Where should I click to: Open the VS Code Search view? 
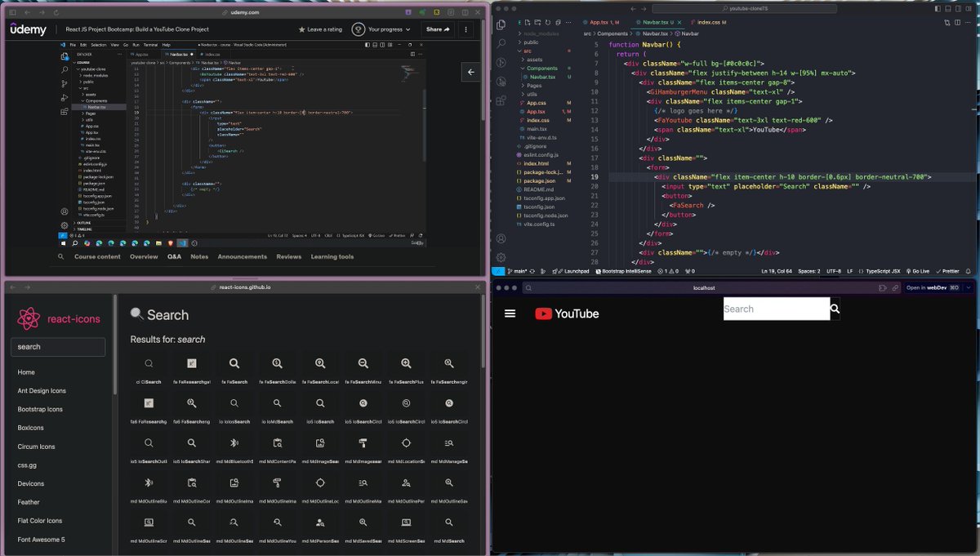click(501, 43)
